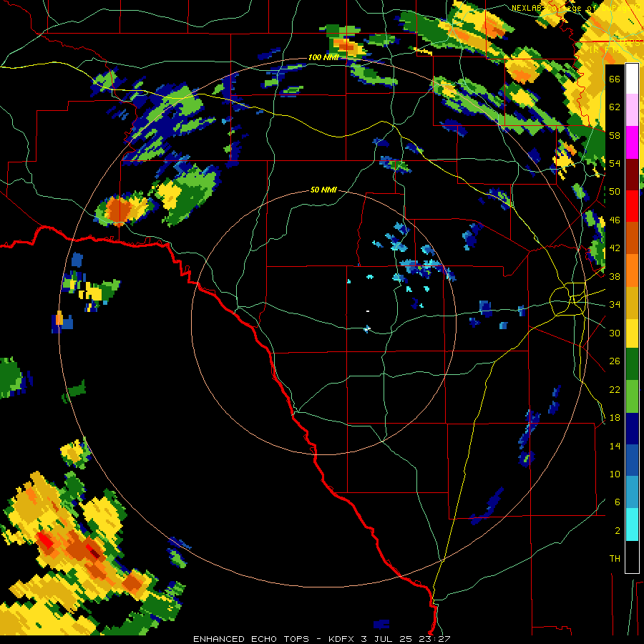Choose the burnt orange legend swatch
The height and width of the screenshot is (644, 644).
(632, 238)
